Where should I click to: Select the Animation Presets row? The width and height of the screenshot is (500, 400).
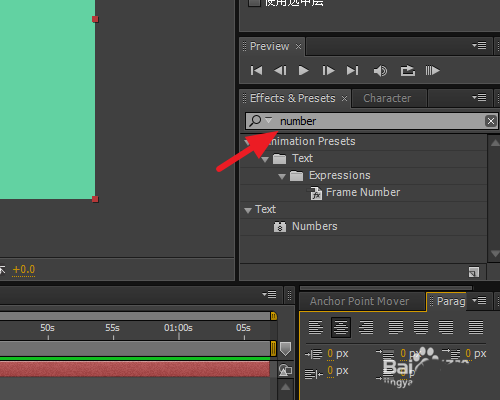tap(364, 142)
